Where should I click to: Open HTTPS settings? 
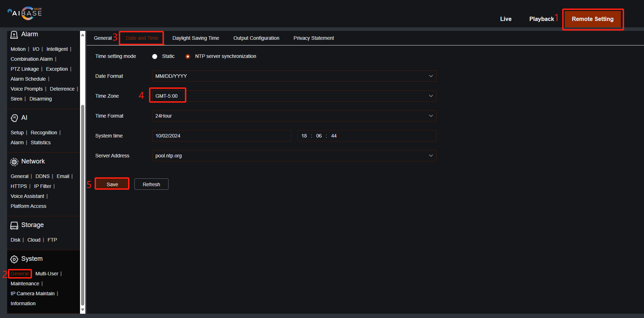coord(19,186)
